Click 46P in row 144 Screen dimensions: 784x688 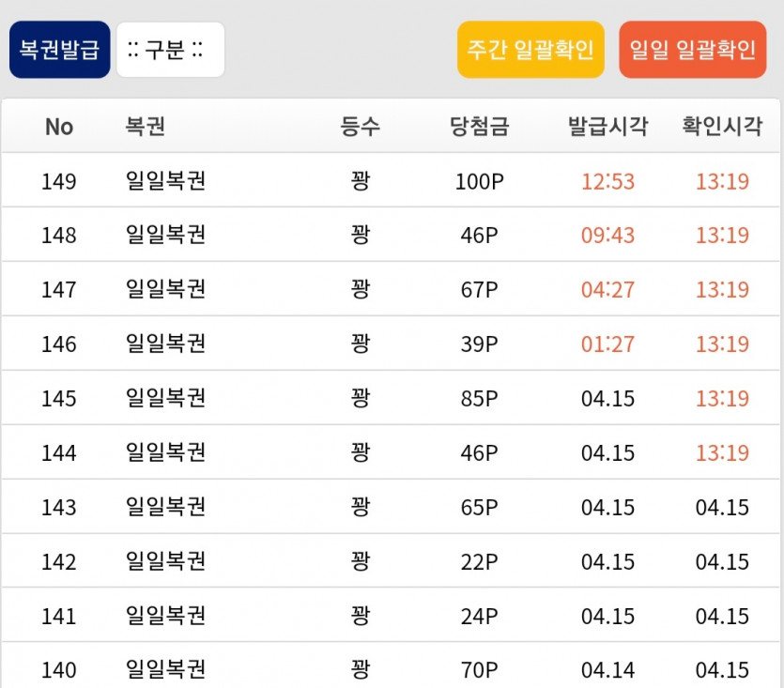point(480,453)
